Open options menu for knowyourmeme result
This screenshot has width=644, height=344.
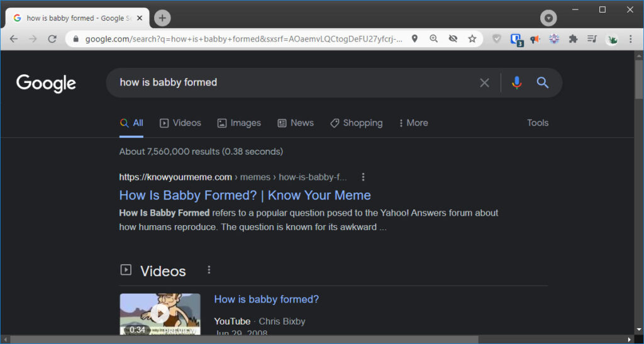click(363, 177)
